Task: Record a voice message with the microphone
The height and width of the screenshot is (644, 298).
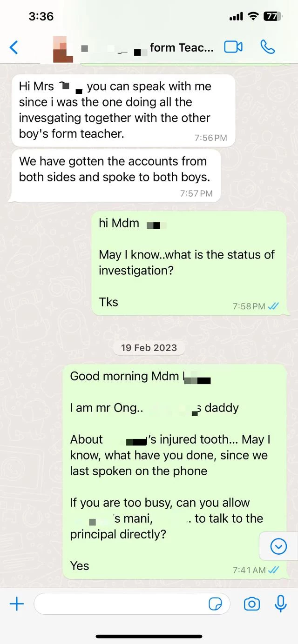Action: (280, 604)
